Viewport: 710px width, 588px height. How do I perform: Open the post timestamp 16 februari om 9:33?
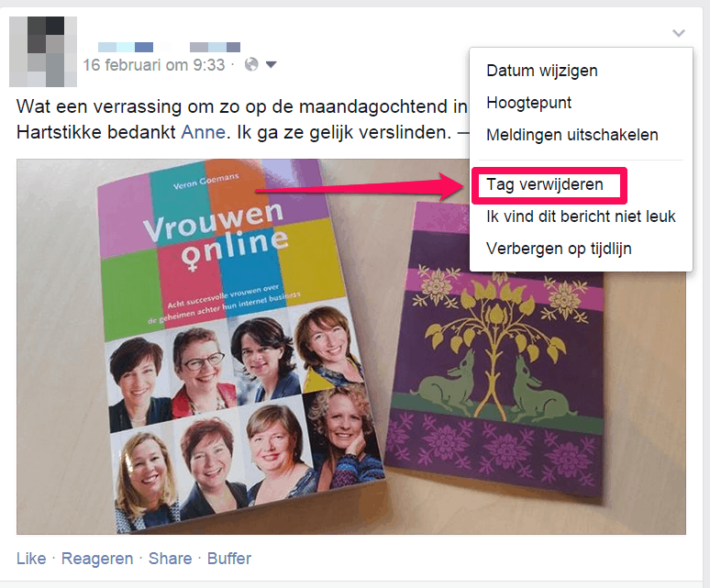(x=154, y=65)
